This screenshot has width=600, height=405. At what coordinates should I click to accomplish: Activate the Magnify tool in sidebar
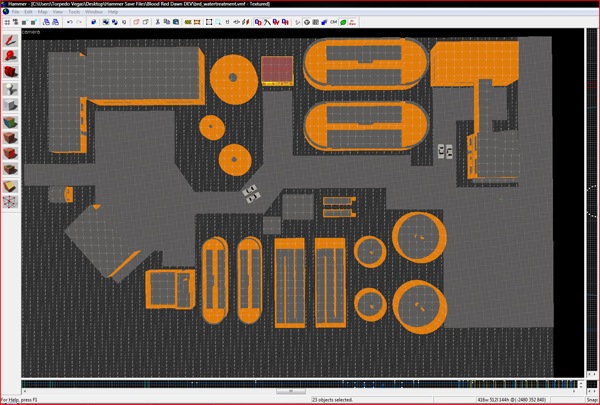point(11,56)
